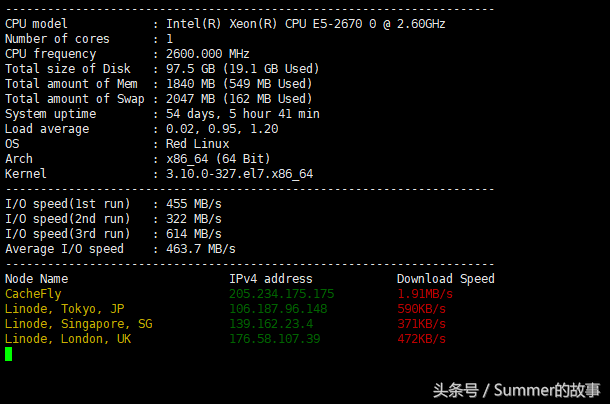Click the 'Average I/O speed' label
Screen dimensions: 610x404
click(64, 249)
